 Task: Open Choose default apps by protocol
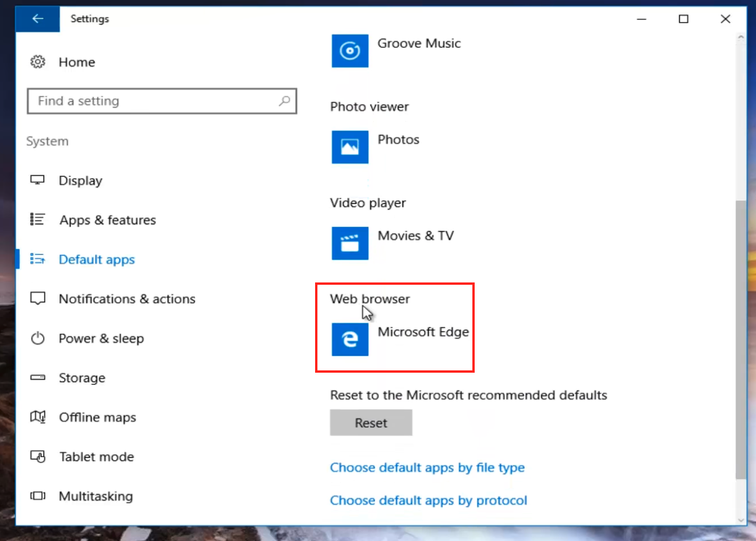point(429,500)
